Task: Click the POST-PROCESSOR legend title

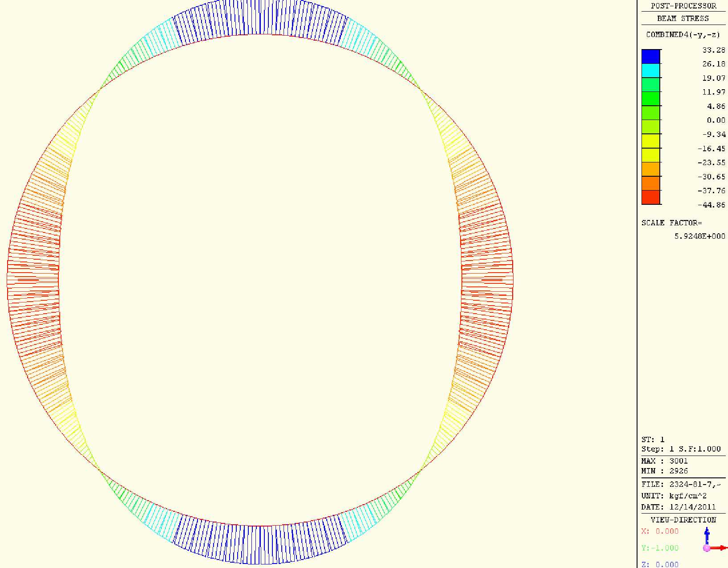Action: click(683, 6)
